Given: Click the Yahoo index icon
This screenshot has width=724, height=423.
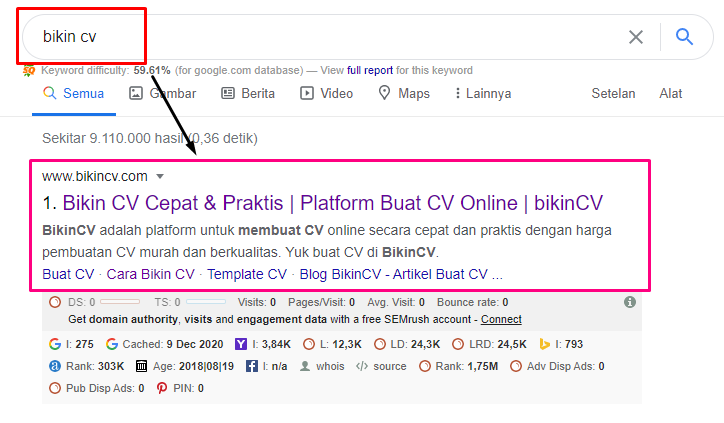Looking at the screenshot, I should pos(241,344).
